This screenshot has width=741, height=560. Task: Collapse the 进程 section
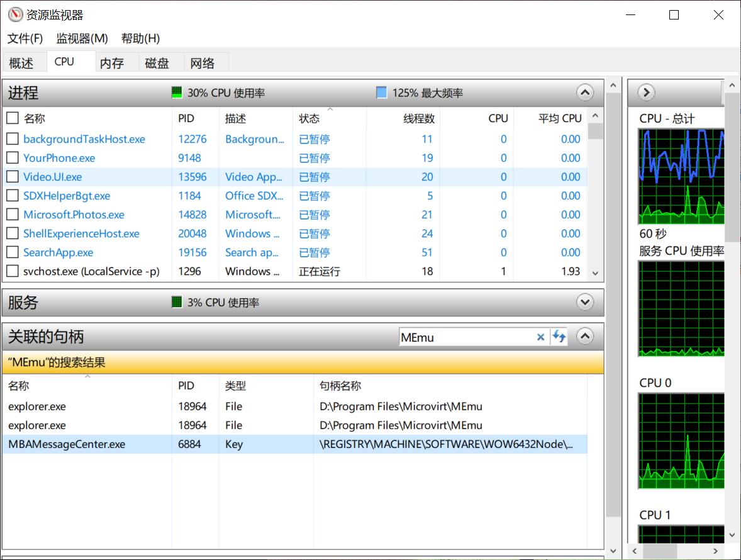coord(584,92)
